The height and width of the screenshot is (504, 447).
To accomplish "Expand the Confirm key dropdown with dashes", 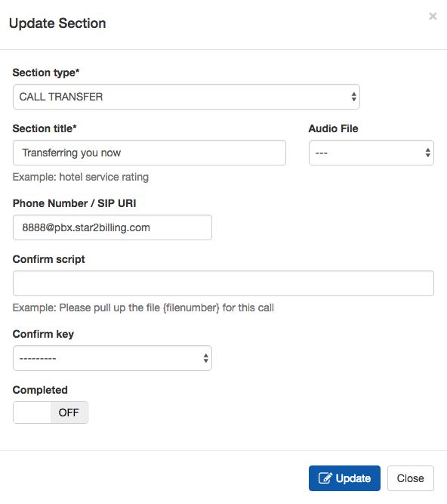I will pyautogui.click(x=113, y=358).
